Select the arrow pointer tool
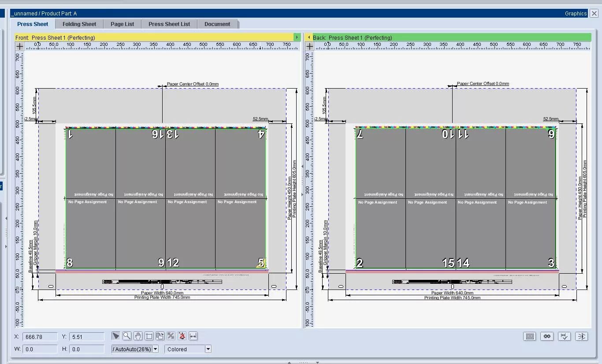Image resolution: width=602 pixels, height=364 pixels. pos(116,336)
